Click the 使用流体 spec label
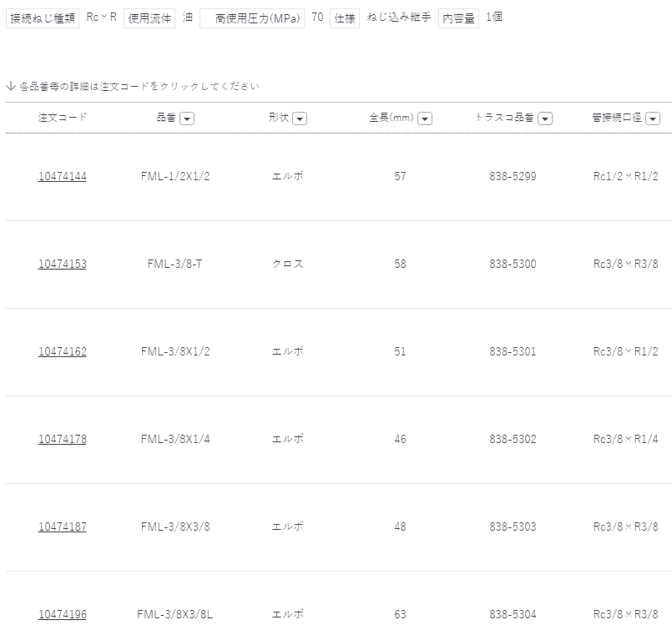This screenshot has height=640, width=672. (x=149, y=18)
